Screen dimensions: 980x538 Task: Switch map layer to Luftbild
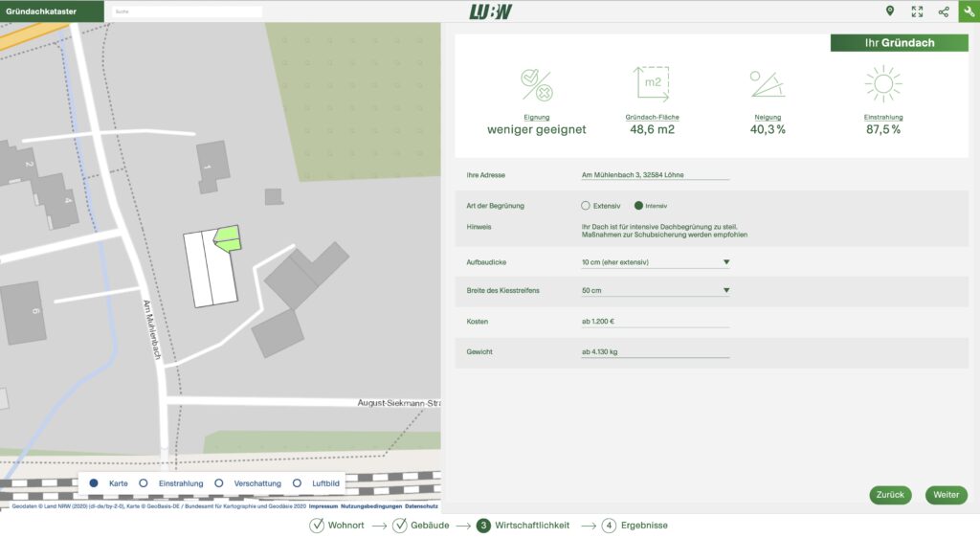click(x=298, y=483)
